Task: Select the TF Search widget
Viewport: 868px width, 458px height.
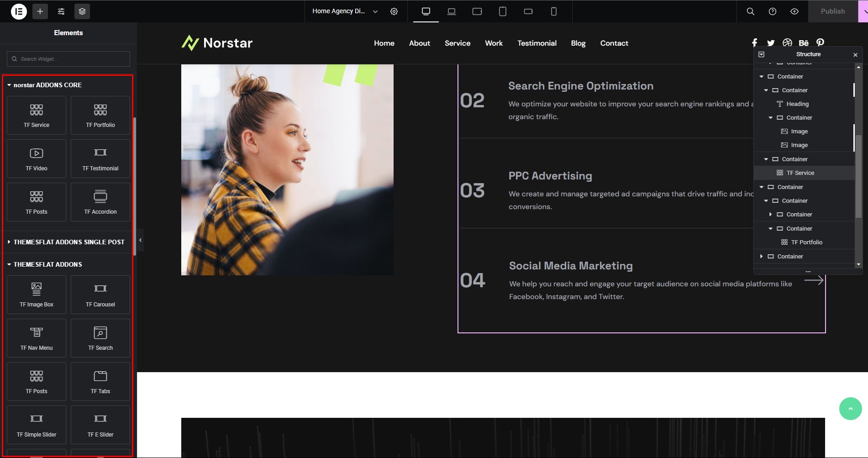Action: pos(100,338)
